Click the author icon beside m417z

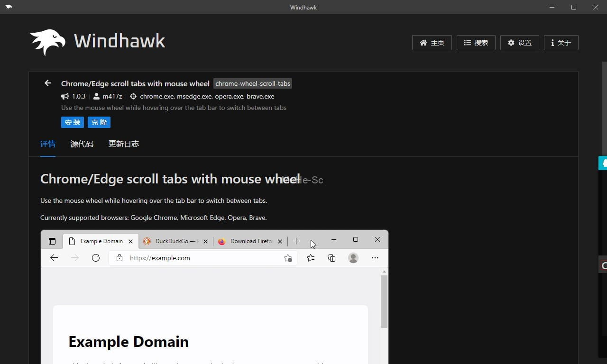click(x=96, y=96)
